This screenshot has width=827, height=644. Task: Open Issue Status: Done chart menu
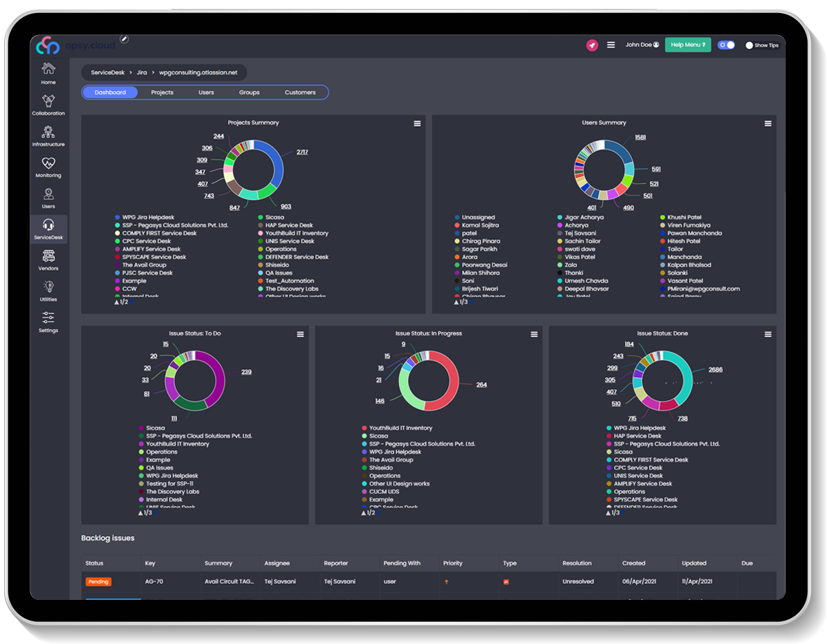click(768, 334)
